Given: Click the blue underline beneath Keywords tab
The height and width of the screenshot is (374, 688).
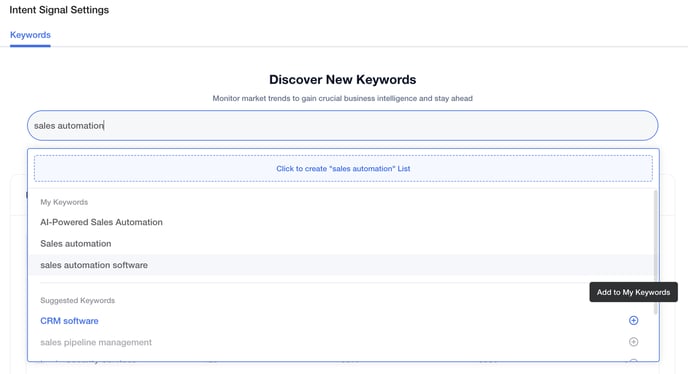Looking at the screenshot, I should (x=30, y=46).
